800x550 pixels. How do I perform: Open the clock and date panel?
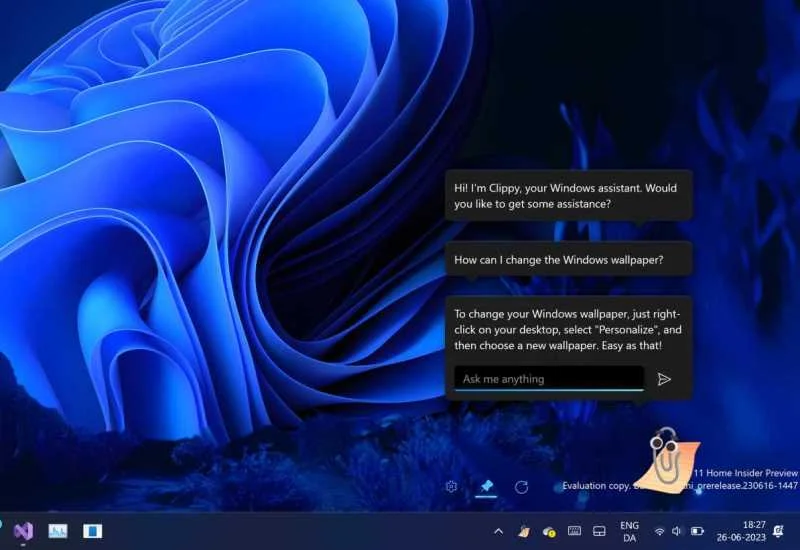(741, 531)
